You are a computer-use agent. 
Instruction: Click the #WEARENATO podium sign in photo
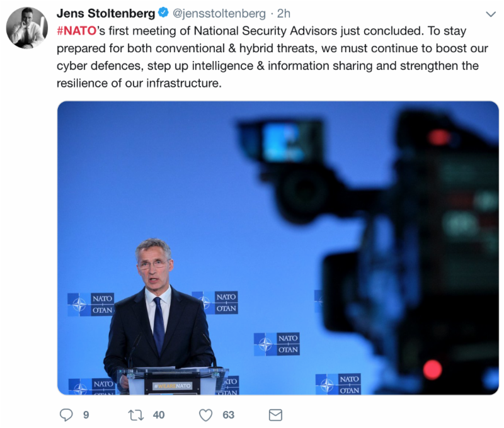pyautogui.click(x=173, y=386)
